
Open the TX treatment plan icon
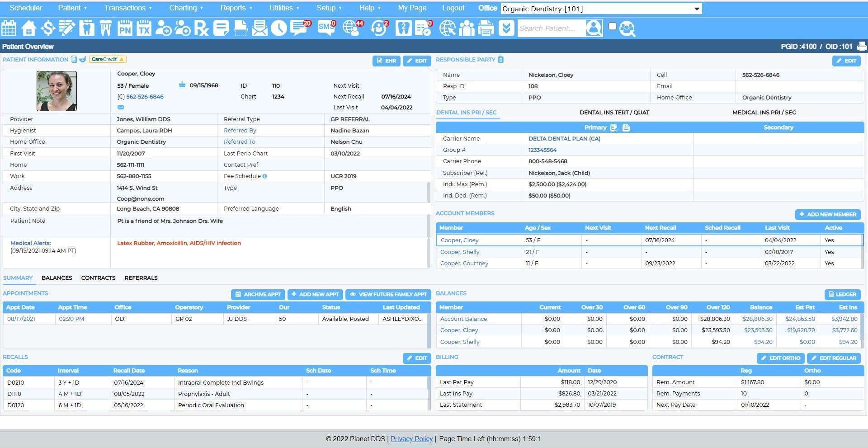pyautogui.click(x=144, y=28)
